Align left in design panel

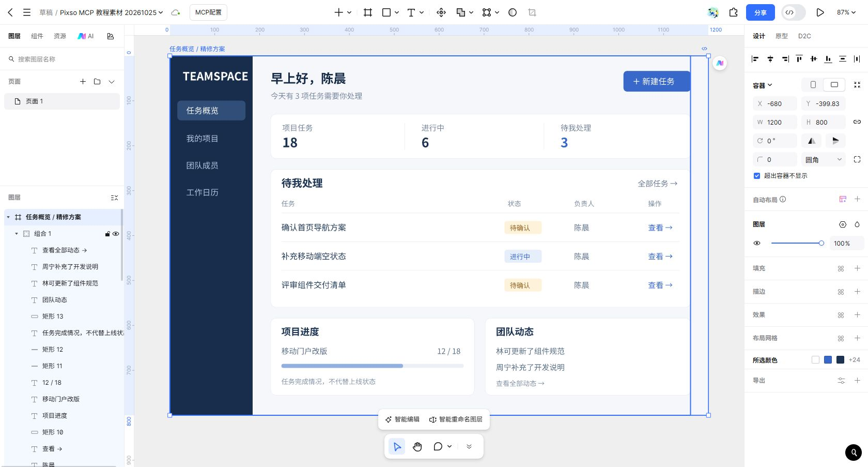(755, 59)
